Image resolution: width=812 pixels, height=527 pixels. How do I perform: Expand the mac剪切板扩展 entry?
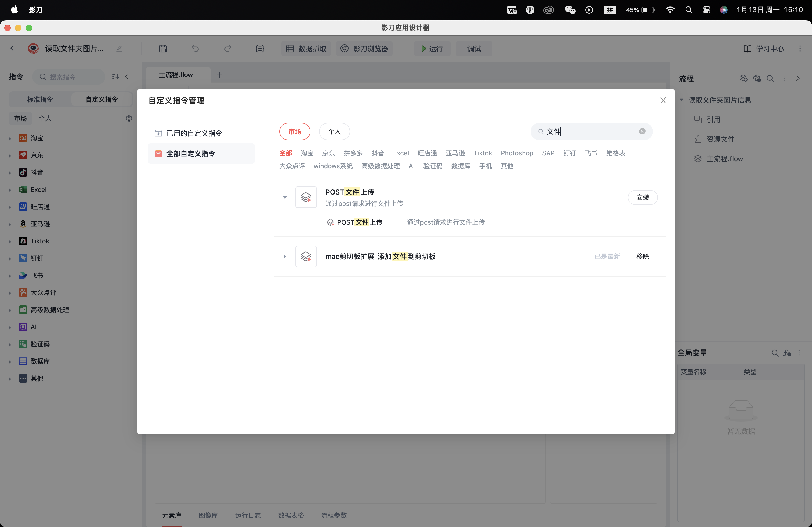tap(285, 257)
